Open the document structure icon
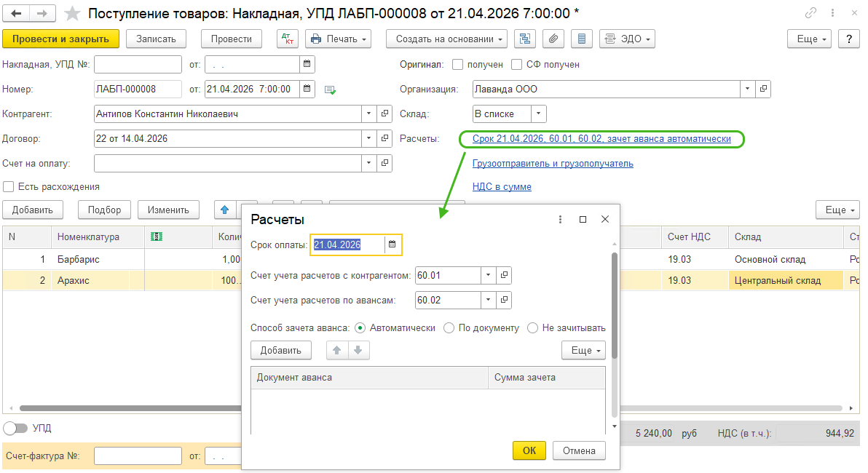 525,39
